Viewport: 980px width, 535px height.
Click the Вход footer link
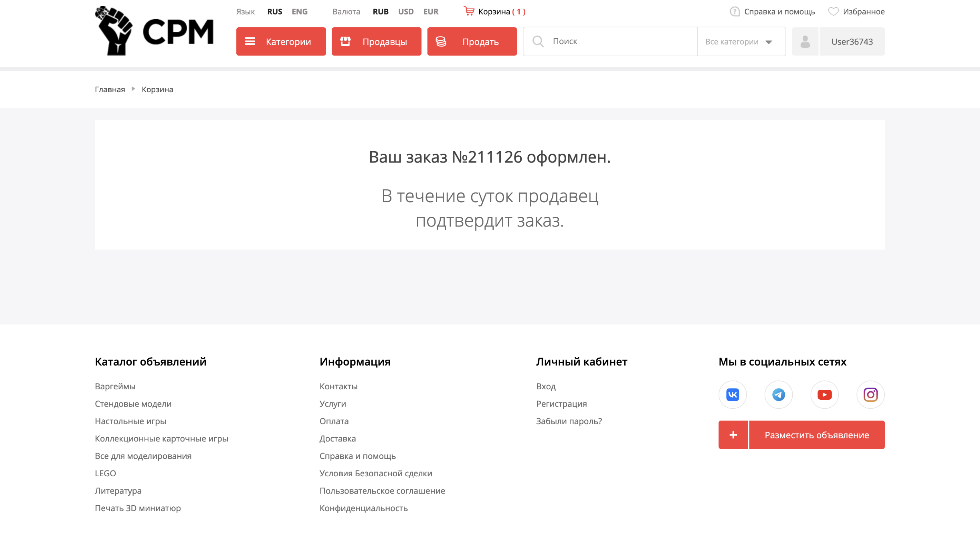546,386
